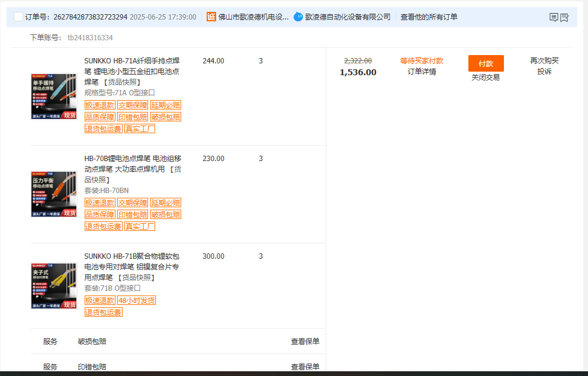This screenshot has height=376, width=588.
Task: View all of his orders link
Action: click(429, 17)
